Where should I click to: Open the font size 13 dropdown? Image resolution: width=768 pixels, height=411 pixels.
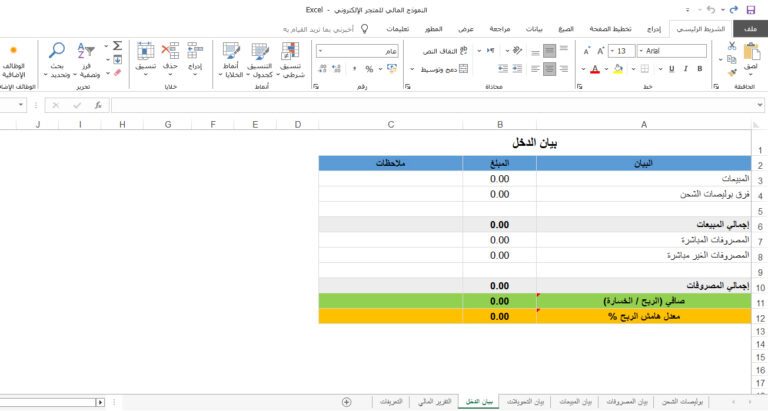click(x=612, y=51)
